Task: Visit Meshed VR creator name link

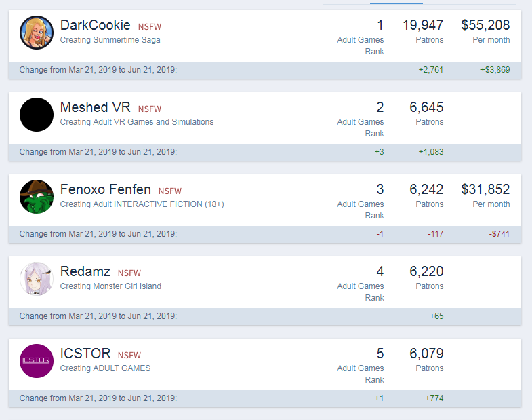Action: 96,107
